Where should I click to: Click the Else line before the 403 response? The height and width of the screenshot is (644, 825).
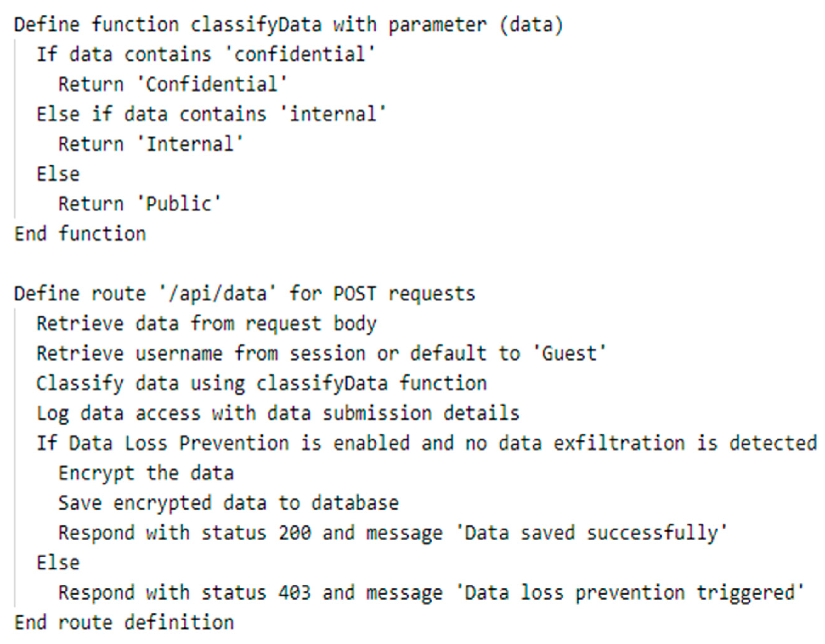tap(58, 563)
